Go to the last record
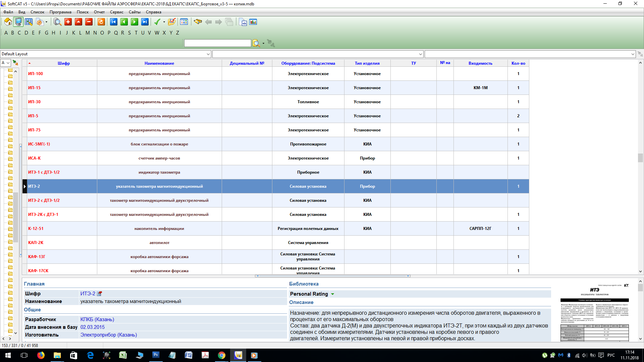The width and height of the screenshot is (644, 362). click(x=145, y=22)
